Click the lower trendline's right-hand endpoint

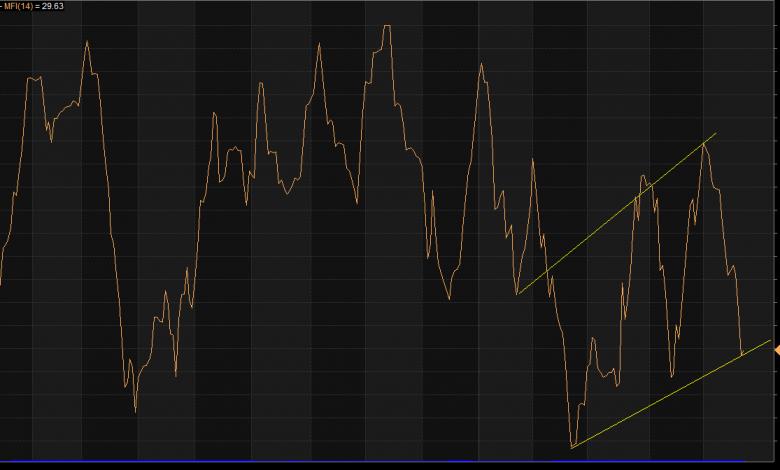771,341
